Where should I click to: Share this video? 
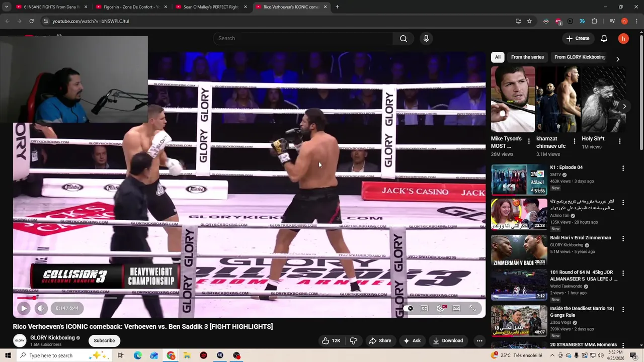coord(380,340)
